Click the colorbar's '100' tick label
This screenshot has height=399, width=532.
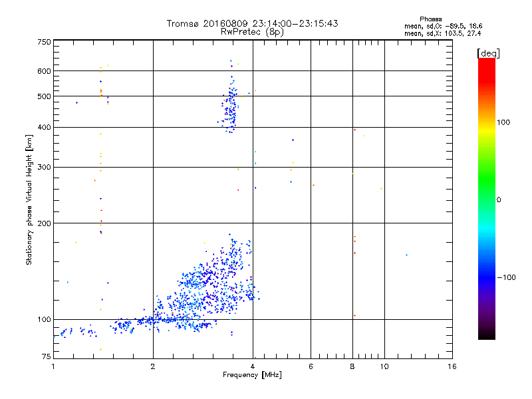pos(503,122)
